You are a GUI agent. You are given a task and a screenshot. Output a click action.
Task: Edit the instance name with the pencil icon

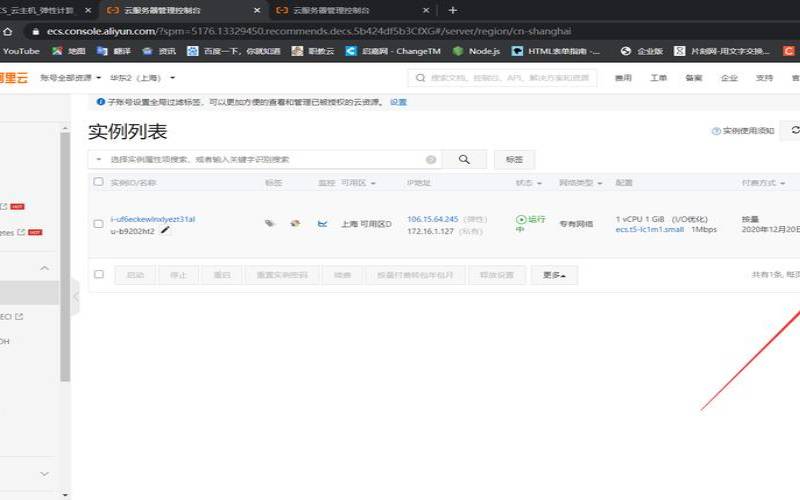pyautogui.click(x=165, y=230)
